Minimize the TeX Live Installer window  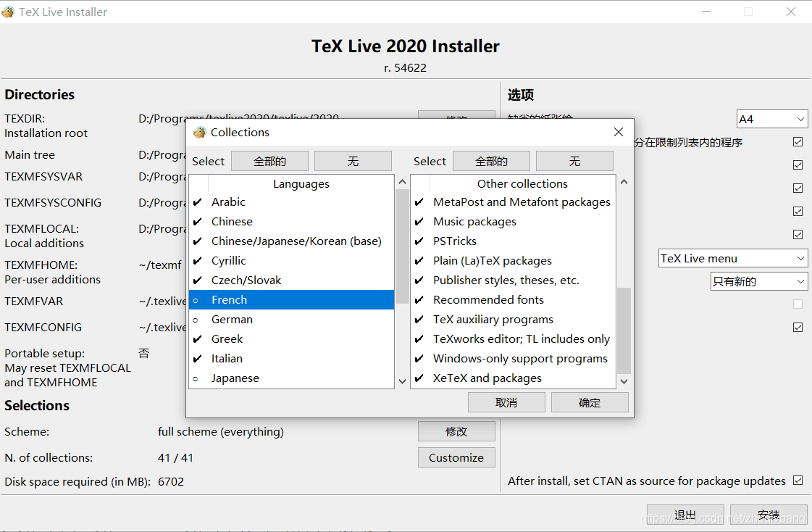coord(706,12)
